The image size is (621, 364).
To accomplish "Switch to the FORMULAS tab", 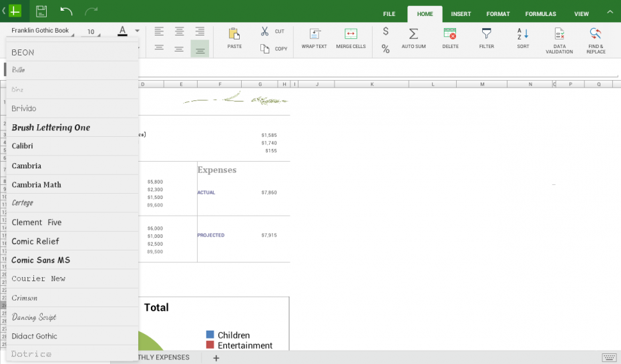I will pos(541,14).
